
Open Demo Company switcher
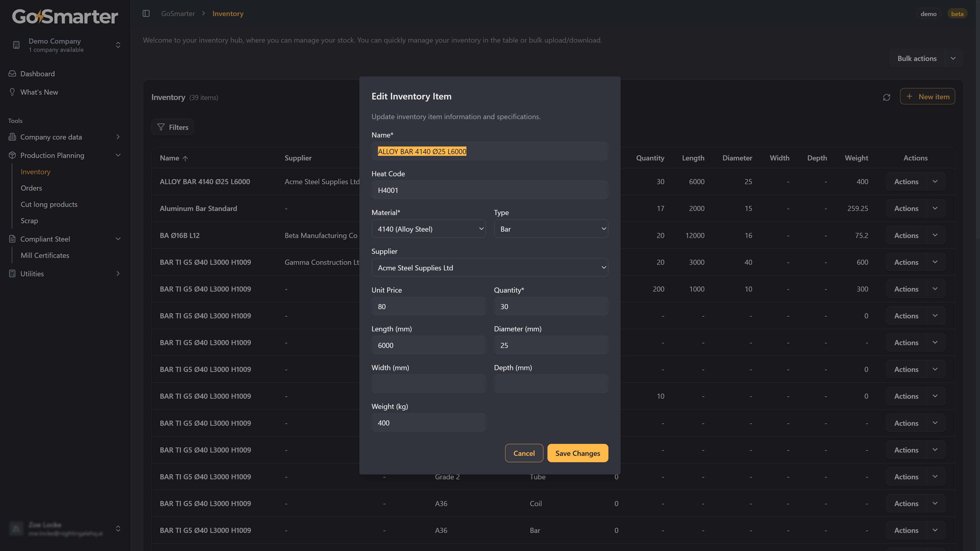pos(118,45)
